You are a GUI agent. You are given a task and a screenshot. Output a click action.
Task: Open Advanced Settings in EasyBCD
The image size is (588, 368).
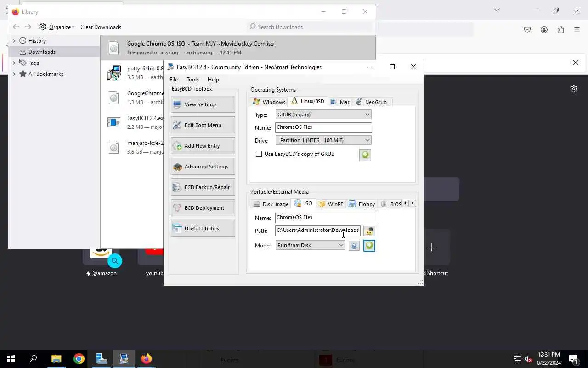click(203, 167)
